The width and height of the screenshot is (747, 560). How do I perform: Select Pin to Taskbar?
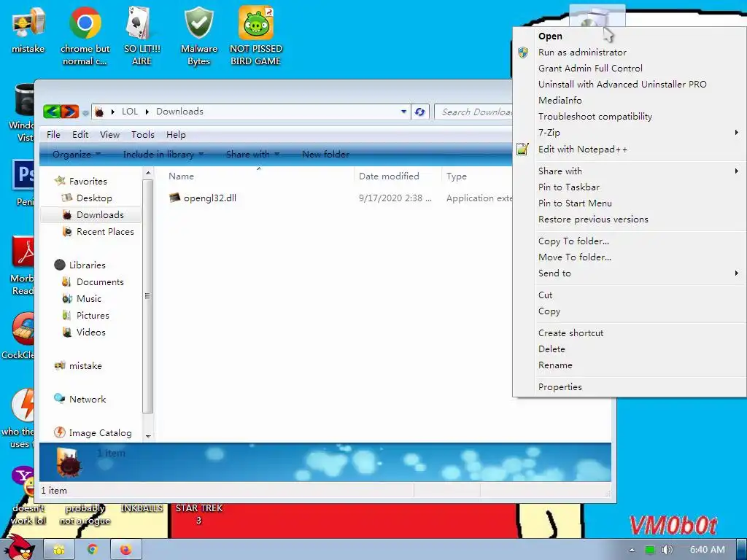630,187
